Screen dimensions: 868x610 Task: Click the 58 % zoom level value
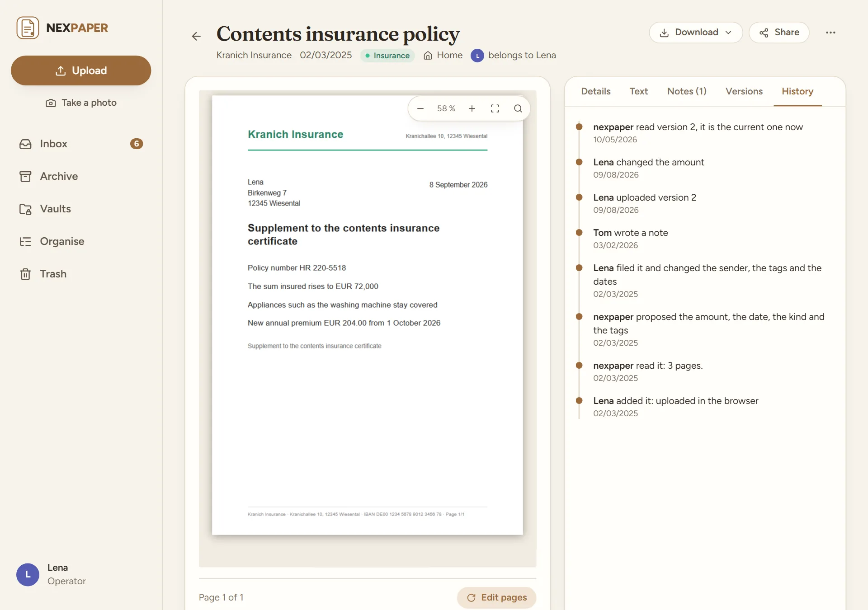(446, 108)
